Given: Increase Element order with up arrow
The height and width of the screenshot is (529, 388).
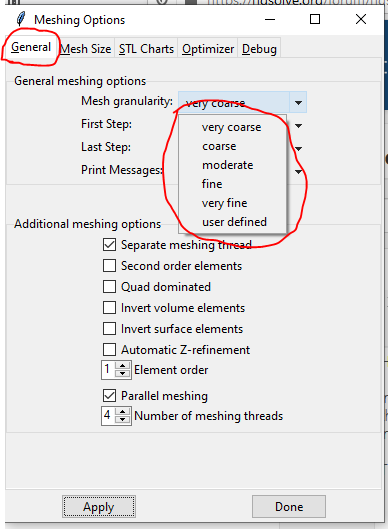Looking at the screenshot, I should tap(122, 366).
